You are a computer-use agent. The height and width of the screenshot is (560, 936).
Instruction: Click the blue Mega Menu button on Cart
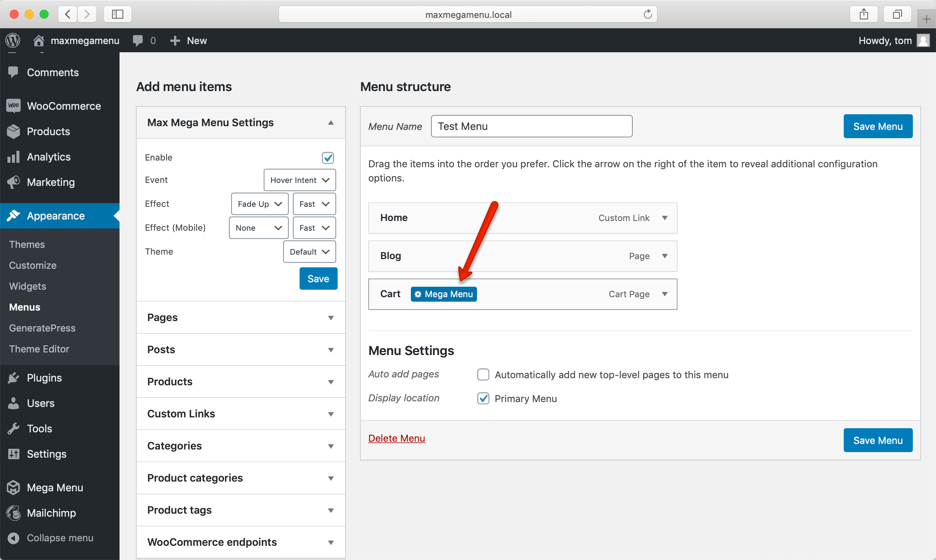443,294
